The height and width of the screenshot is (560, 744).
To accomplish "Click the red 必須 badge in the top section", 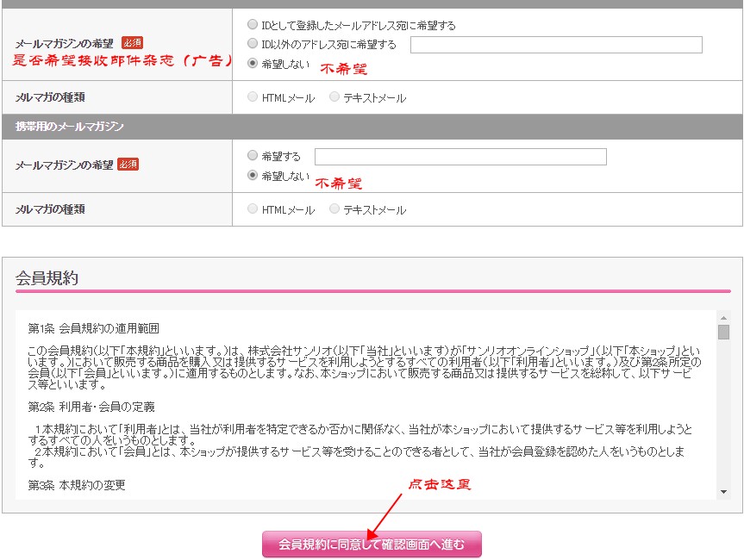I will pyautogui.click(x=132, y=42).
